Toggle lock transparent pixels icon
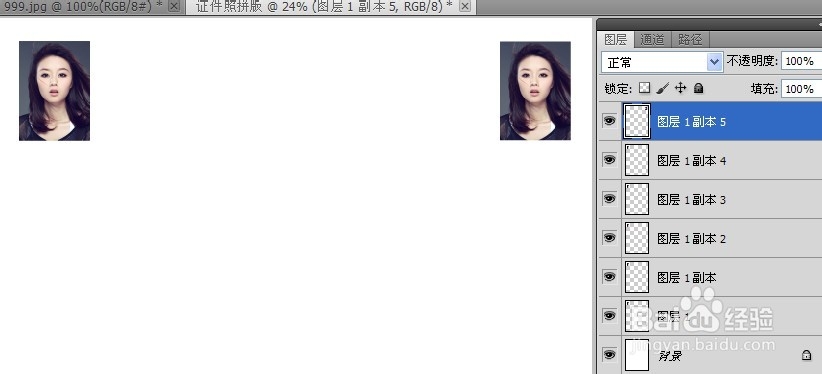This screenshot has width=822, height=374. coord(644,88)
